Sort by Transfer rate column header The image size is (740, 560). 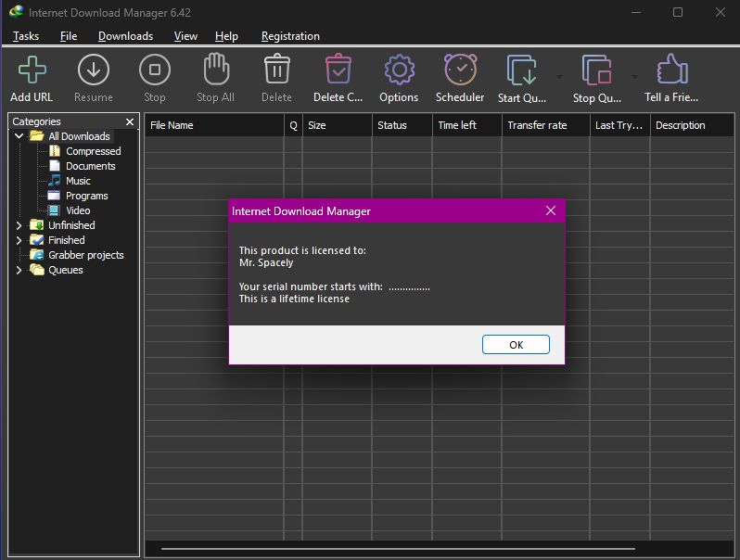546,125
